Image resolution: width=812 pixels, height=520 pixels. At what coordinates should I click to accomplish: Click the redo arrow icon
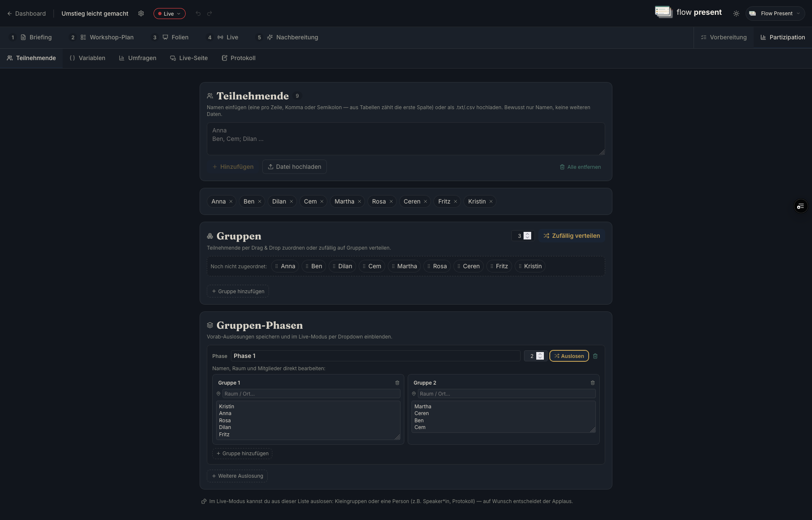click(209, 14)
